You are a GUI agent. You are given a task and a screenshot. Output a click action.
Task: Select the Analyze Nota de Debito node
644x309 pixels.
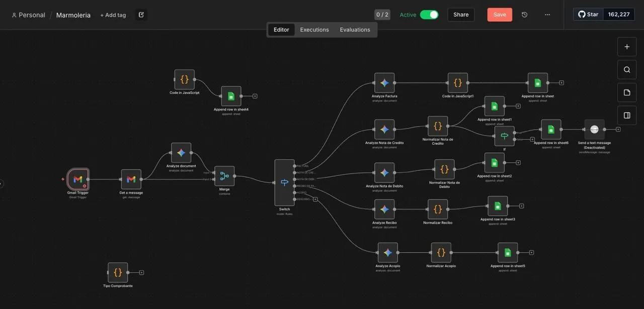pyautogui.click(x=384, y=173)
